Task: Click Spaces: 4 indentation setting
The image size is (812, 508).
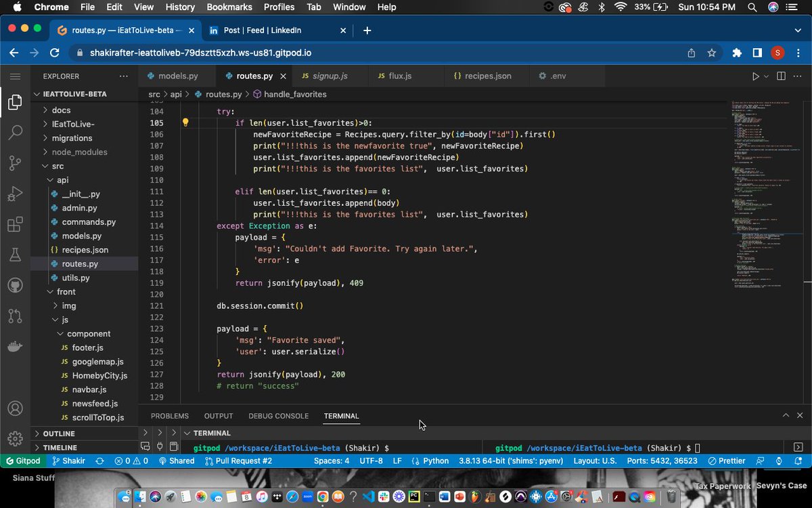Action: click(x=332, y=461)
